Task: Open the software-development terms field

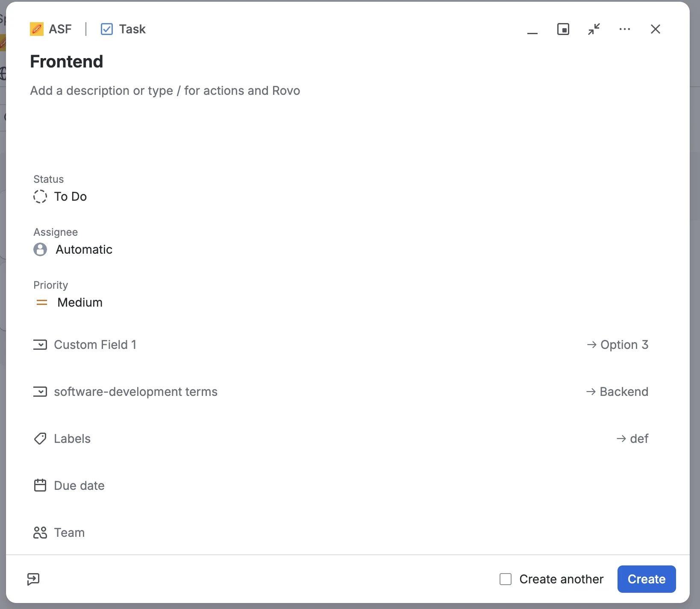Action: (x=136, y=392)
